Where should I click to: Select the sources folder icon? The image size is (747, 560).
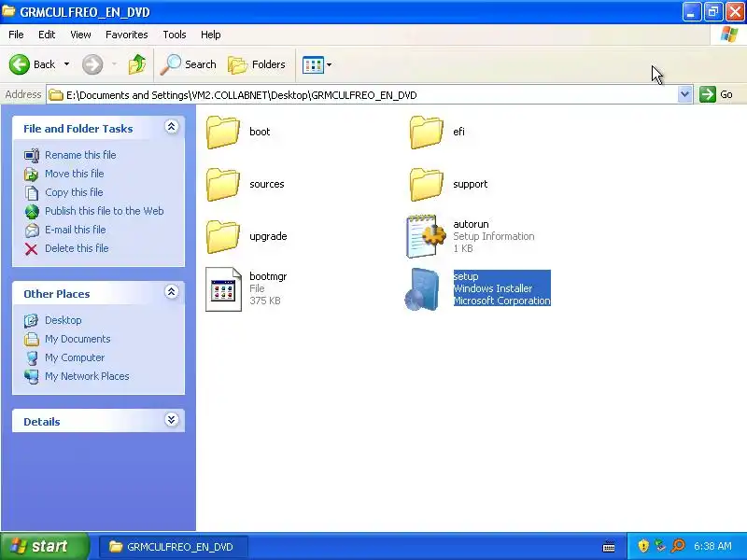point(223,184)
